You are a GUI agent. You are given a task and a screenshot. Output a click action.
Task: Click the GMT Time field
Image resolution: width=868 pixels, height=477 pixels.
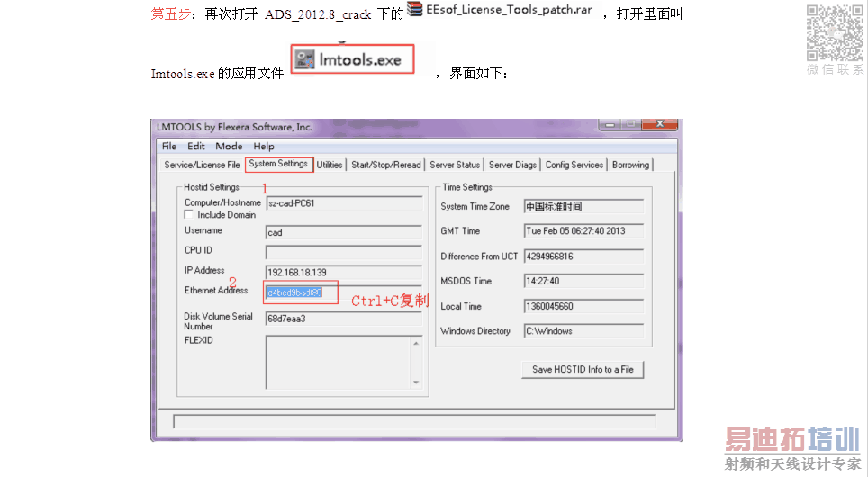[583, 230]
